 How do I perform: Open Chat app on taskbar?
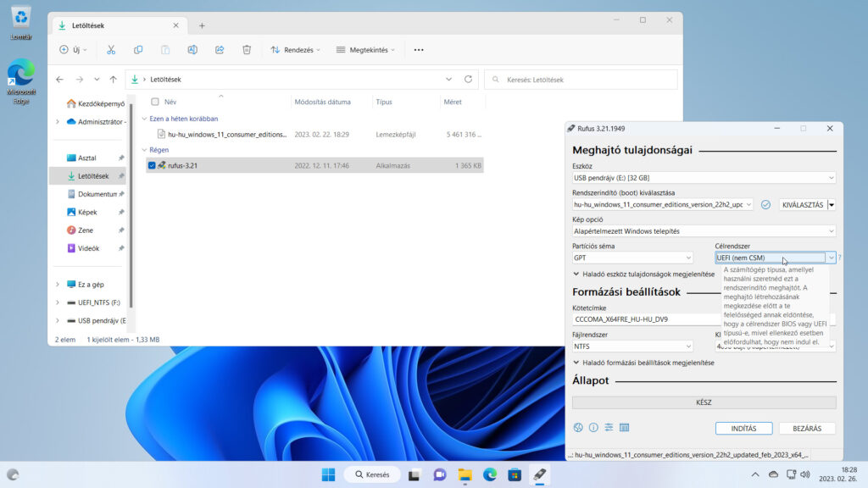click(x=440, y=474)
